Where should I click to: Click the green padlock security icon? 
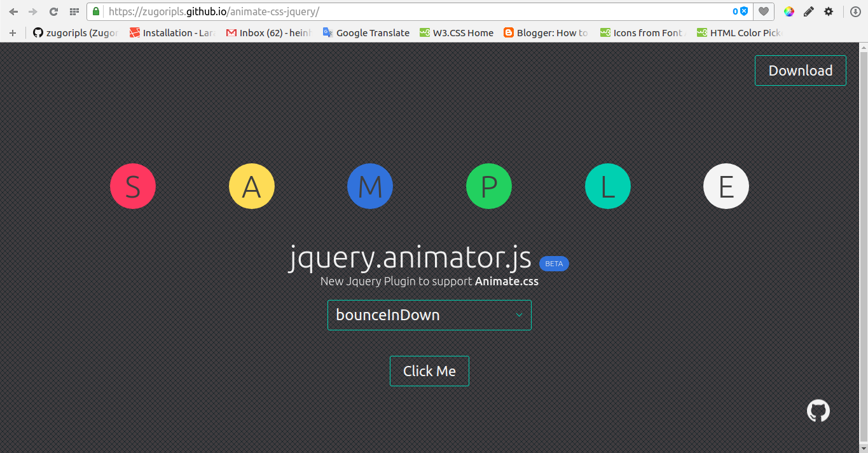[x=96, y=11]
